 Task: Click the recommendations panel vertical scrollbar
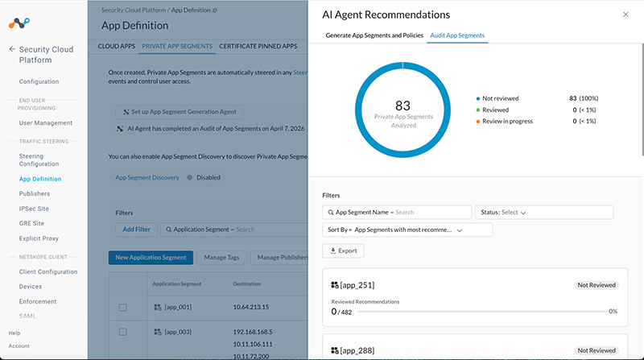point(642,98)
